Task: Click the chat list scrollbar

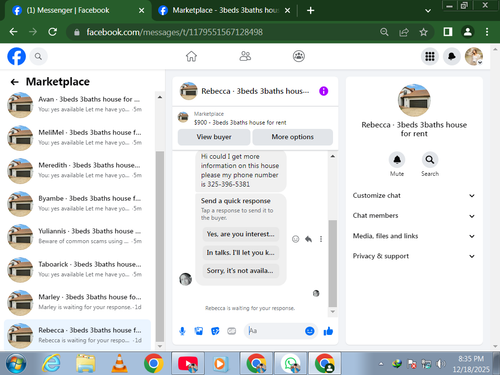Action: point(160,247)
